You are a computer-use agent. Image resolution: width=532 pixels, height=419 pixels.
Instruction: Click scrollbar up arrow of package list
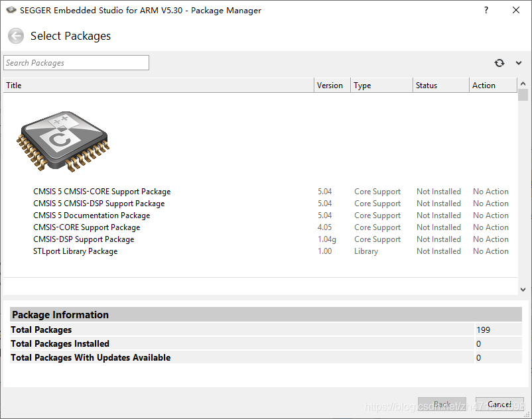coord(523,84)
